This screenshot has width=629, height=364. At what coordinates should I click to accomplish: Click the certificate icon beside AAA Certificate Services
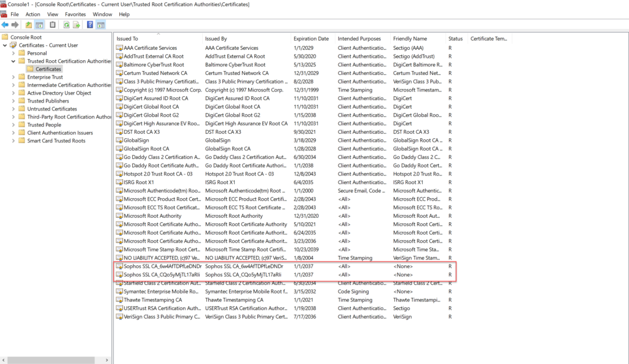click(x=119, y=48)
